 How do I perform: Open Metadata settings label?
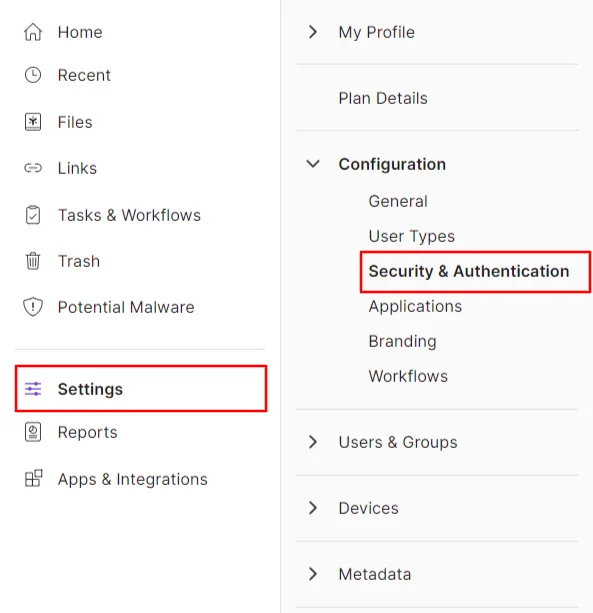pyautogui.click(x=375, y=574)
